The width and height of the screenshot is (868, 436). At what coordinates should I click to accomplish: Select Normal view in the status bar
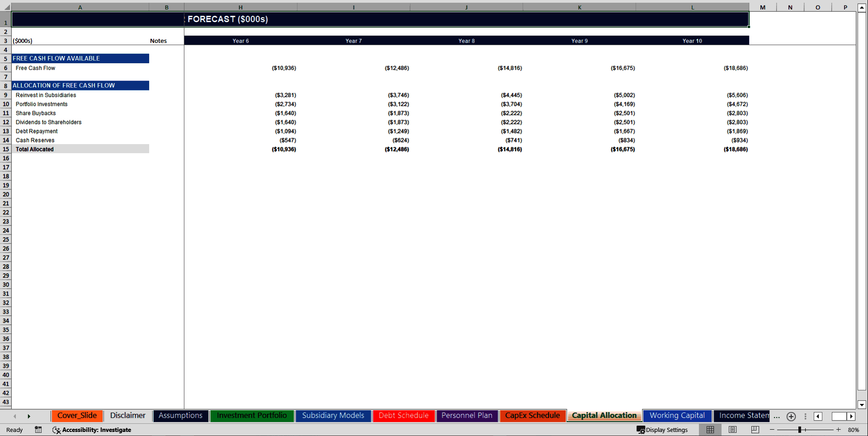click(710, 430)
